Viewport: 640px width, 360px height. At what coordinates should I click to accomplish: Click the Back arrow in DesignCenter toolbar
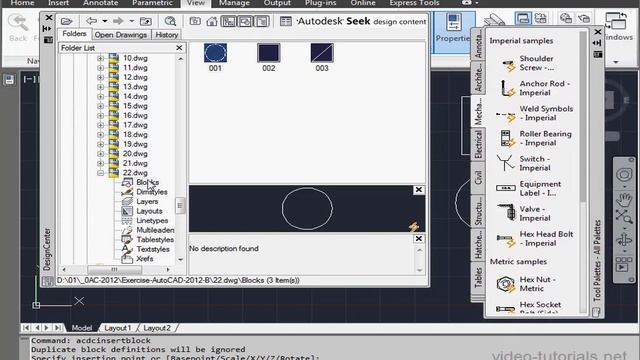tap(91, 21)
